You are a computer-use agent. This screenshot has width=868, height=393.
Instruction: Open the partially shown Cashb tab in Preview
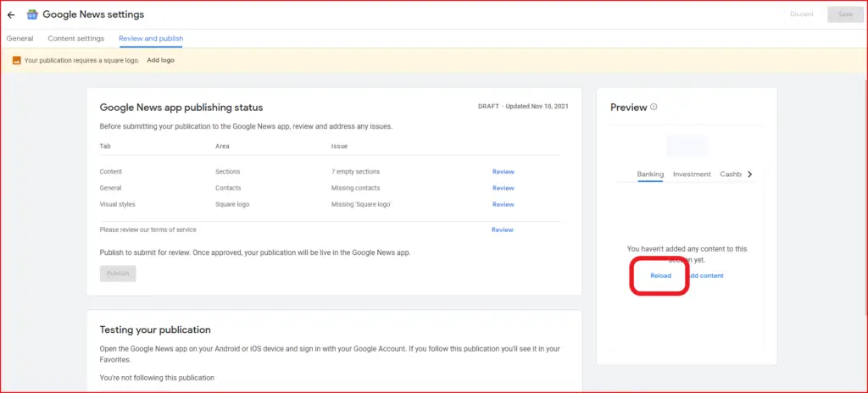click(731, 174)
